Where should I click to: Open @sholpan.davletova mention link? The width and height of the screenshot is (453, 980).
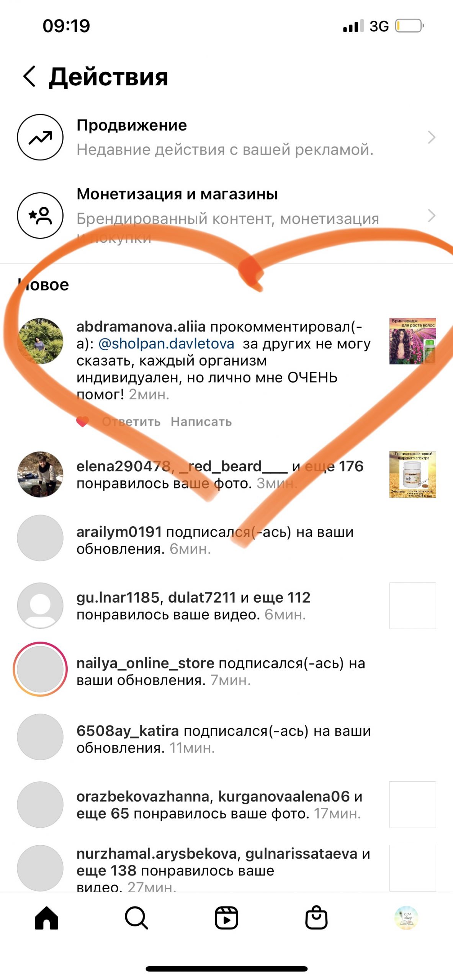[x=166, y=343]
